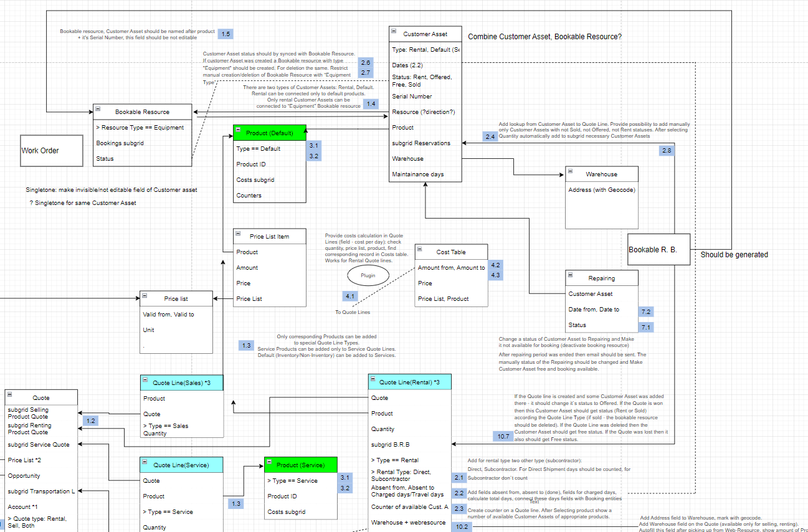Image resolution: width=808 pixels, height=532 pixels.
Task: Collapse the Quote Line(Sales) table
Action: click(146, 379)
